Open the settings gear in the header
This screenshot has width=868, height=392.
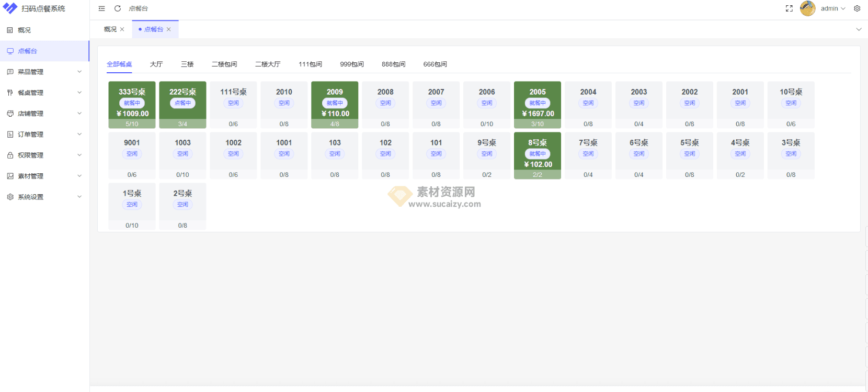point(857,8)
